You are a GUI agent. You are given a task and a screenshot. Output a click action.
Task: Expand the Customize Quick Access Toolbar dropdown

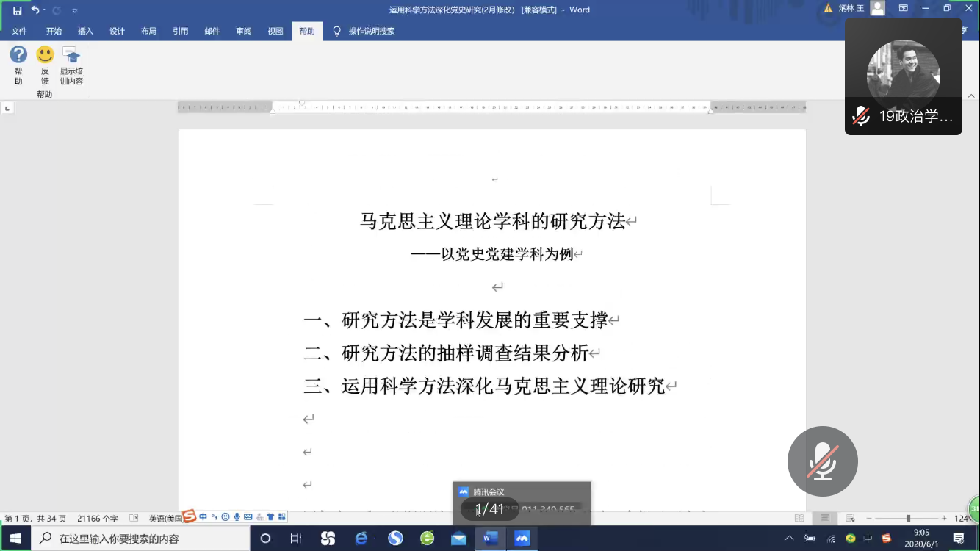pos(75,10)
